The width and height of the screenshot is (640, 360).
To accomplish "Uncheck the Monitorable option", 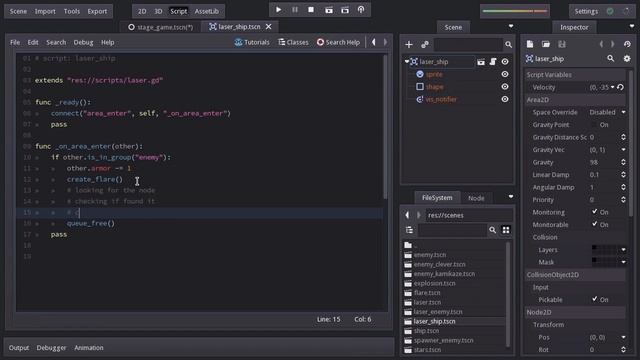I will [594, 224].
